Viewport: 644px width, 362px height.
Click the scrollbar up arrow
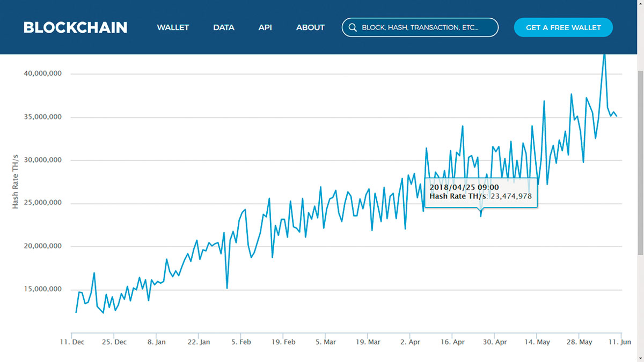click(640, 4)
